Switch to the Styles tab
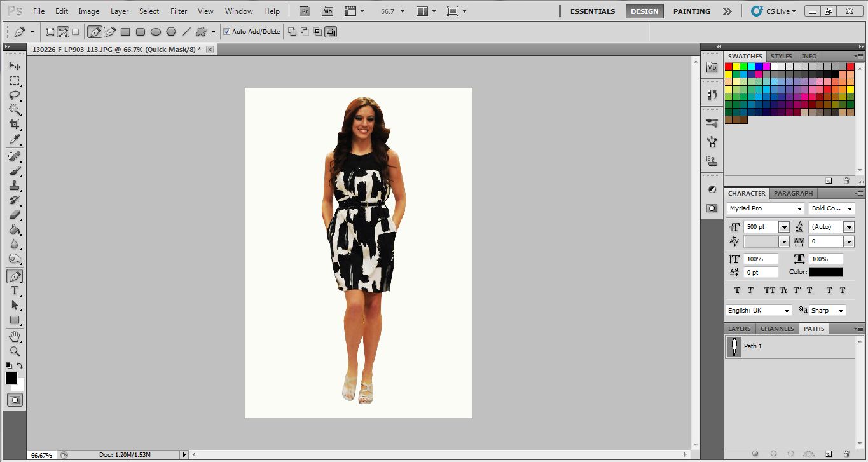Screen dimensions: 868x462 [782, 56]
